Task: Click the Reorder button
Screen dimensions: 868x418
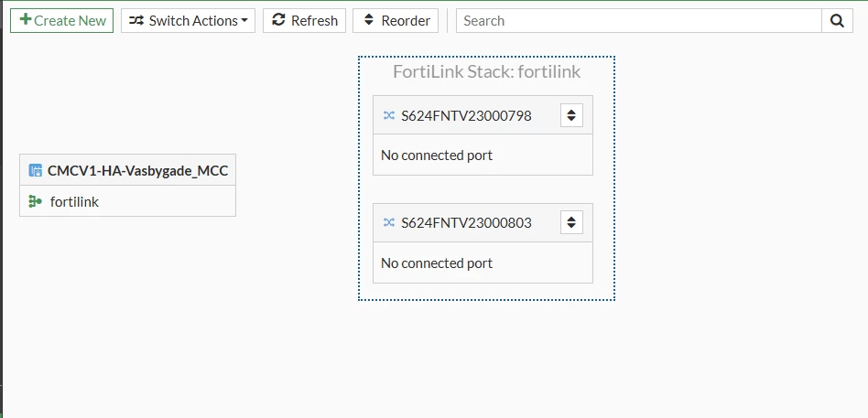Action: (x=396, y=20)
